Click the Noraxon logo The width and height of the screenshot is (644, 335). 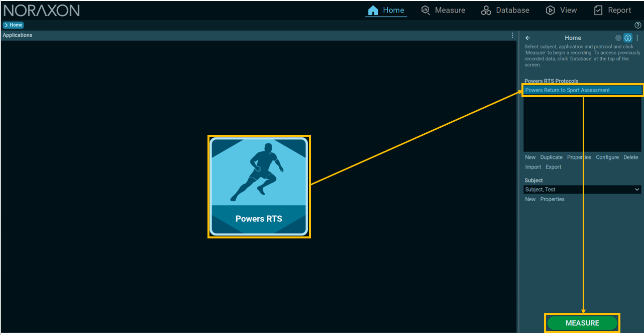pyautogui.click(x=42, y=10)
